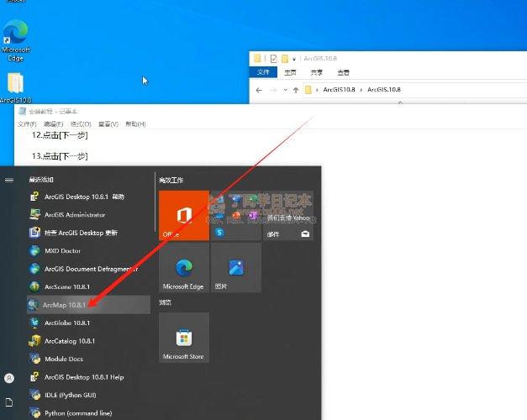The image size is (527, 420).
Task: Open ArcGIS Document Defragmenter
Action: (91, 269)
